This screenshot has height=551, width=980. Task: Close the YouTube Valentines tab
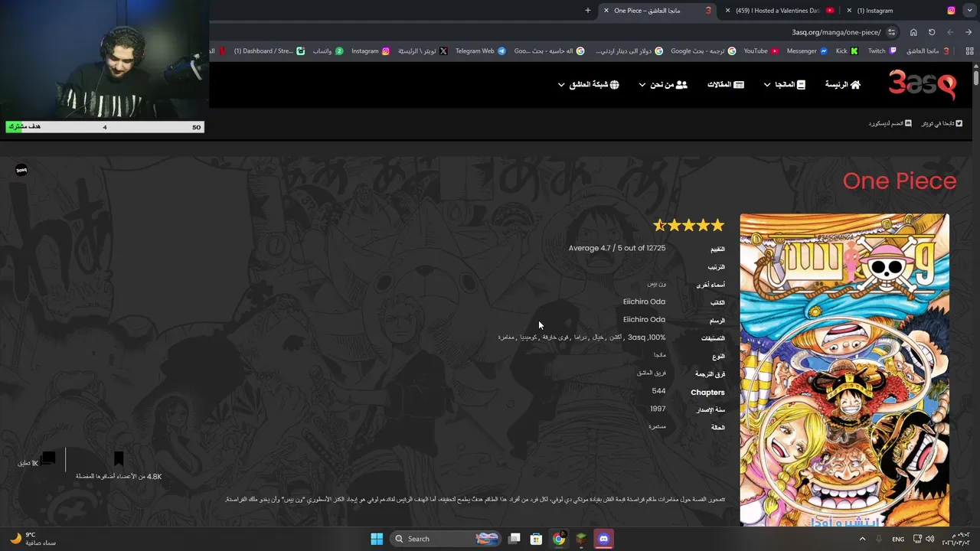(728, 11)
